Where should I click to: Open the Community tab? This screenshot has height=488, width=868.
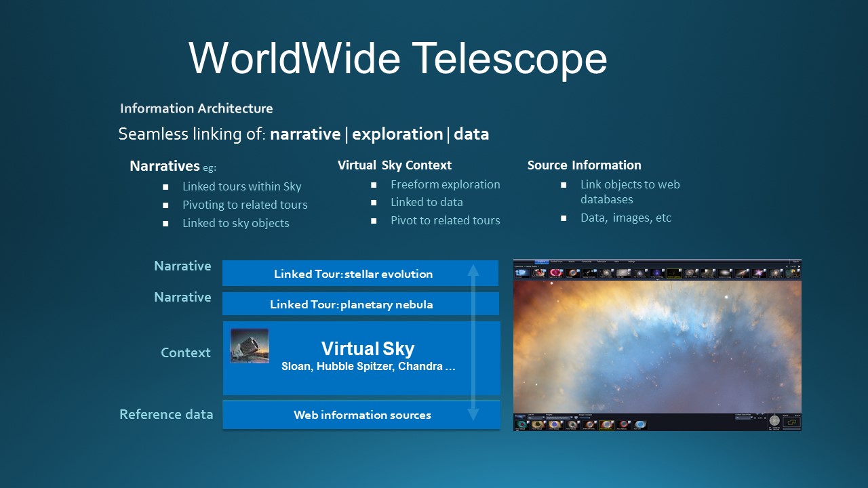586,262
